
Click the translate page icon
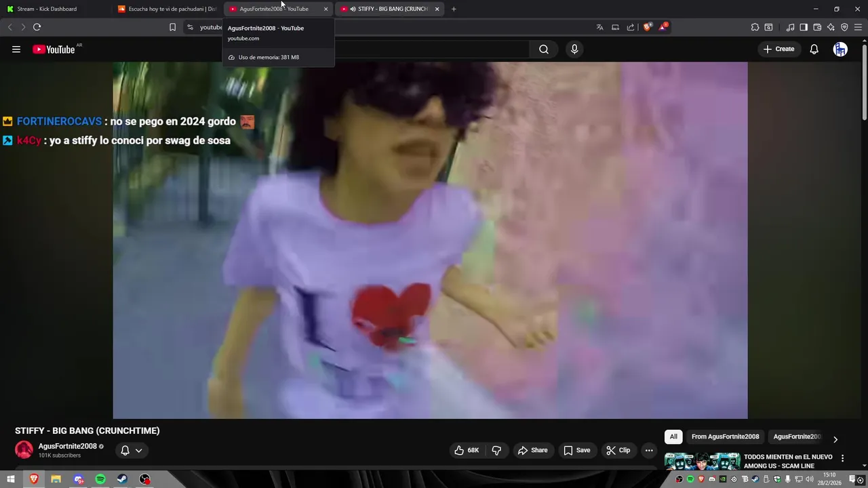point(599,27)
